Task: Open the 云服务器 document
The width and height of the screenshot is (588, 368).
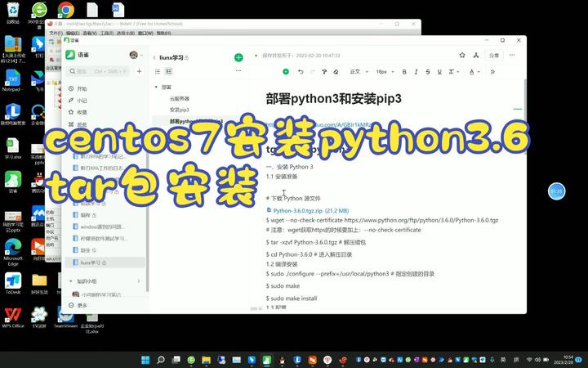Action: click(x=179, y=98)
